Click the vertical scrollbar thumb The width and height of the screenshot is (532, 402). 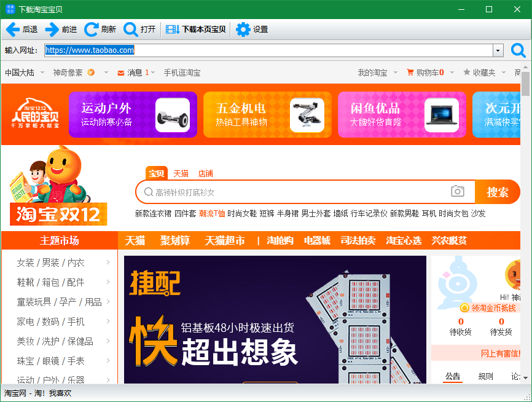[526, 84]
